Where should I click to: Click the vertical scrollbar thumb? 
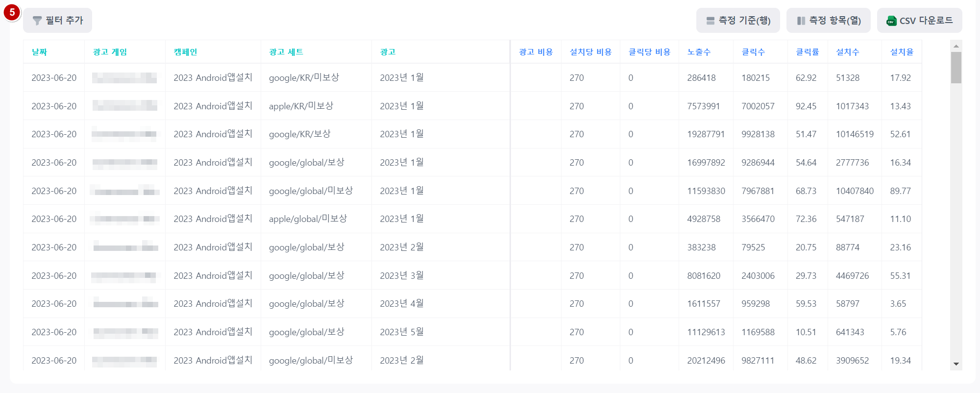956,68
